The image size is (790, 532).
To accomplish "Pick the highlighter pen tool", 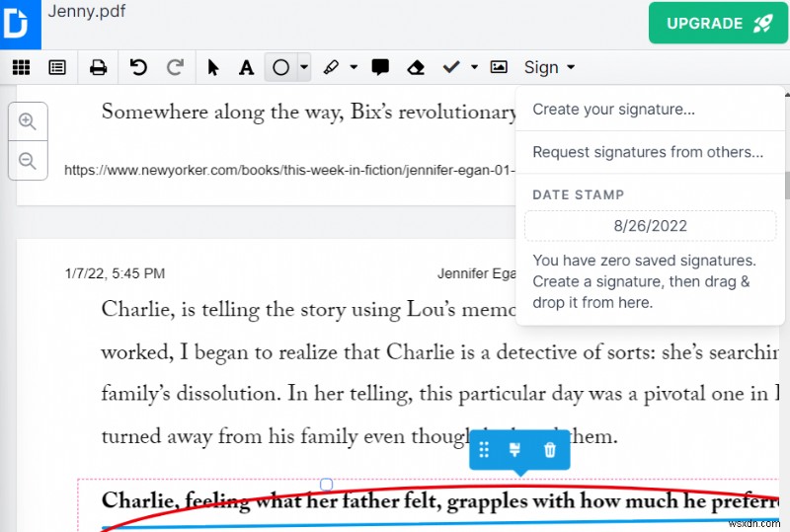I will click(331, 67).
